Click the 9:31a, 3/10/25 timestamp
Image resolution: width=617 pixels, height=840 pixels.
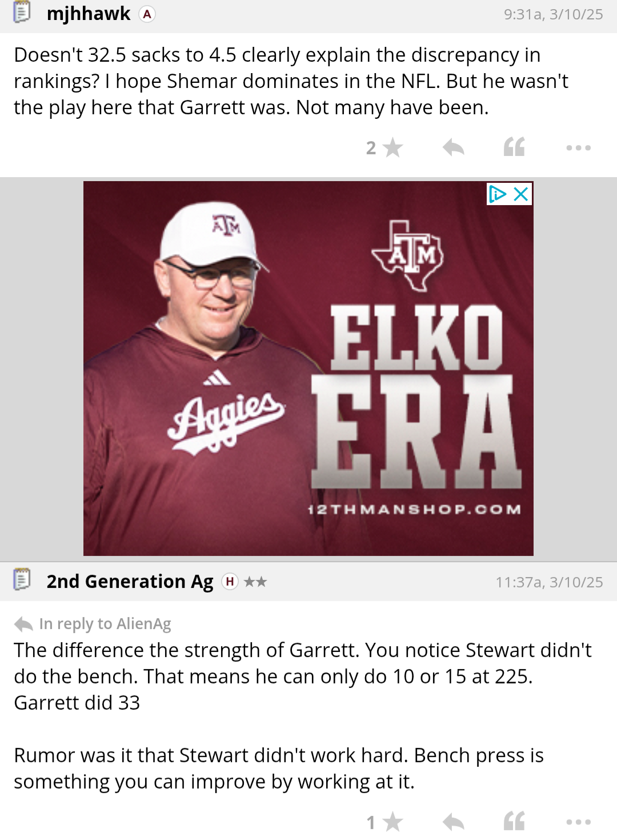[x=553, y=14]
